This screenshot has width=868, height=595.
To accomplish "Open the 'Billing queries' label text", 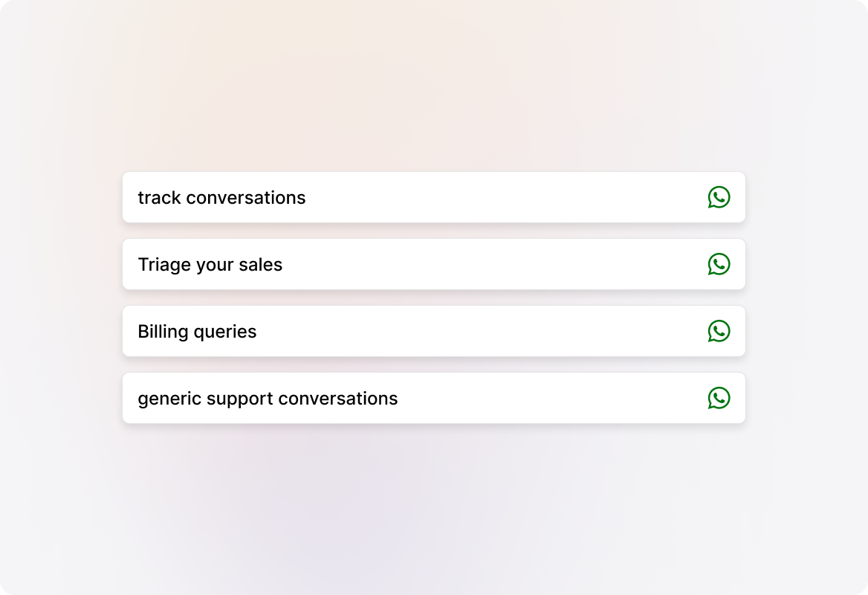I will [x=197, y=332].
